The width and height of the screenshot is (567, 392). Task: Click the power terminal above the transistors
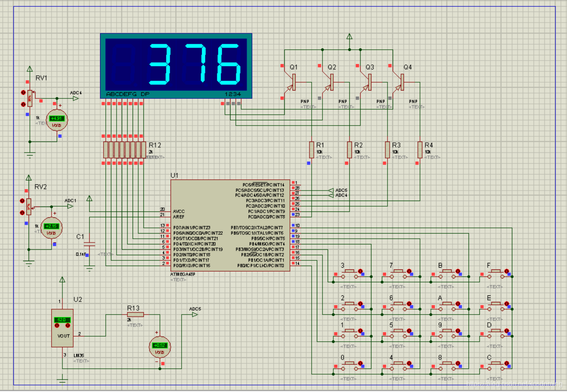tap(349, 37)
